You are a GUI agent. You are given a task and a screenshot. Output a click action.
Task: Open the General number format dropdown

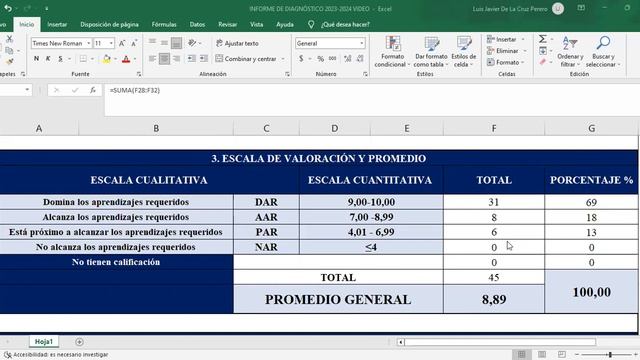[362, 43]
